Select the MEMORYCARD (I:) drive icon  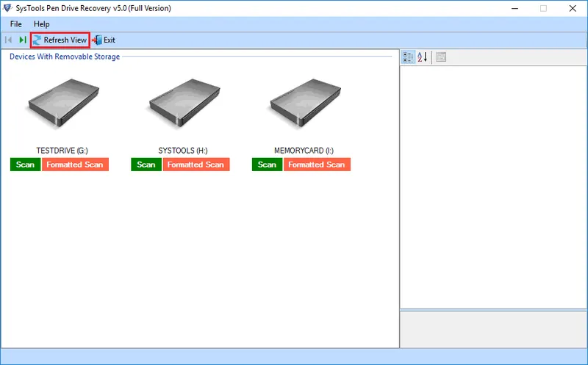click(x=303, y=108)
